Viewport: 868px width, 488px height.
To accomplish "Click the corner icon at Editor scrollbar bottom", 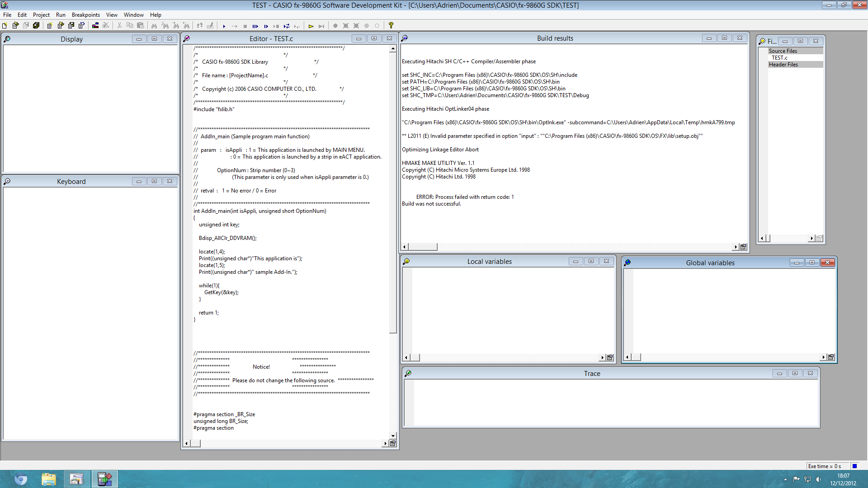I will pos(393,443).
